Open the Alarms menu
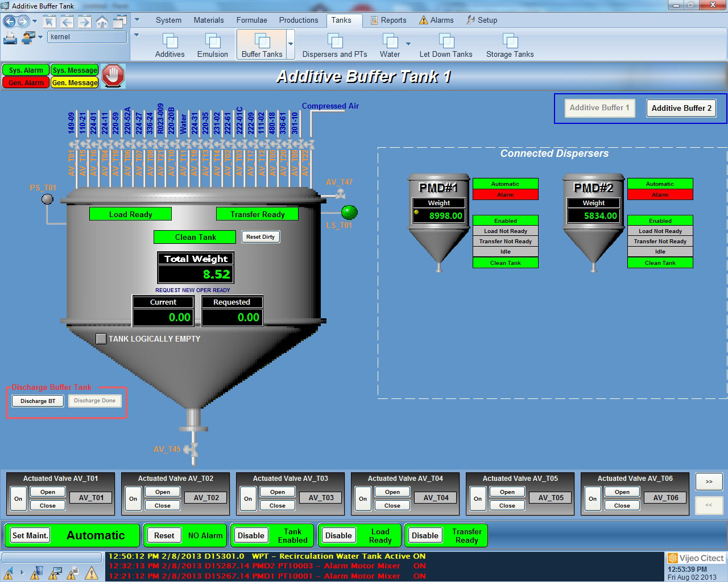Screen dimensions: 728x582 pos(436,20)
